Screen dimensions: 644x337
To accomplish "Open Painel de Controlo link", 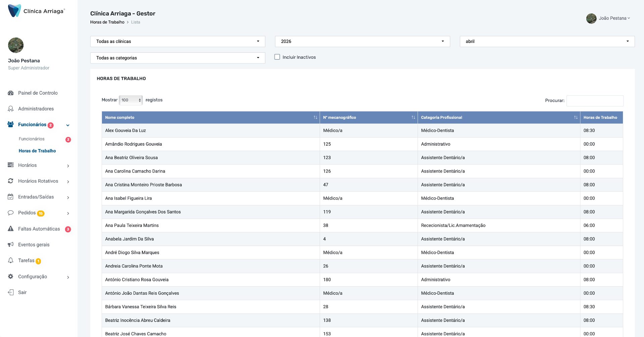I will coord(38,93).
